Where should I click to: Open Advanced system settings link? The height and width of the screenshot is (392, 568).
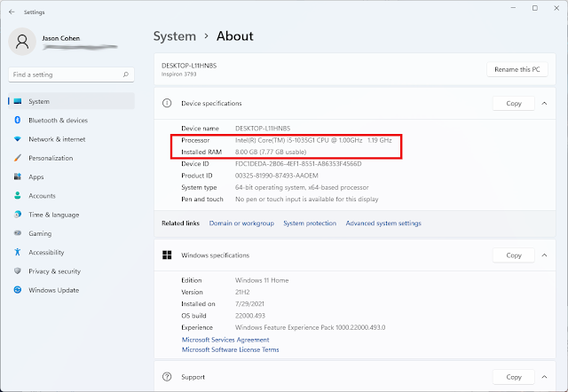point(383,223)
